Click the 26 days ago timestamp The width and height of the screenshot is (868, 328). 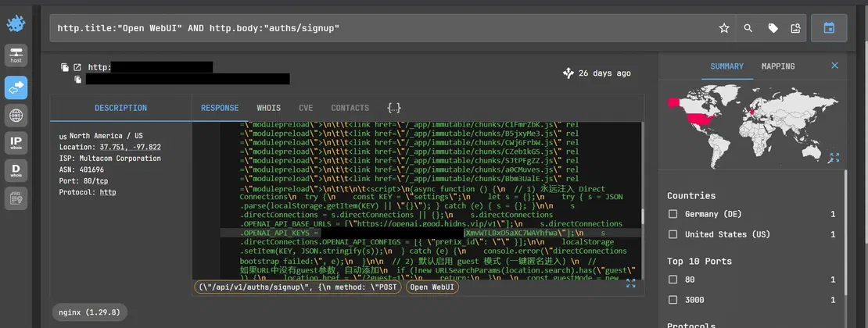click(604, 73)
